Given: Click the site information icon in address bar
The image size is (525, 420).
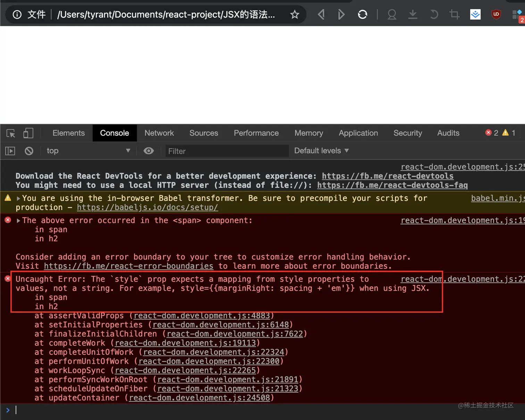Looking at the screenshot, I should point(17,15).
